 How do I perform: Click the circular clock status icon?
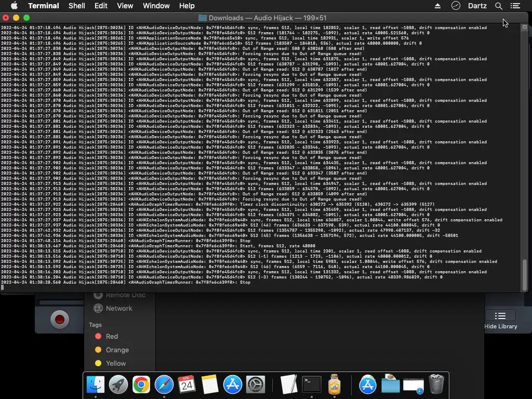456,6
